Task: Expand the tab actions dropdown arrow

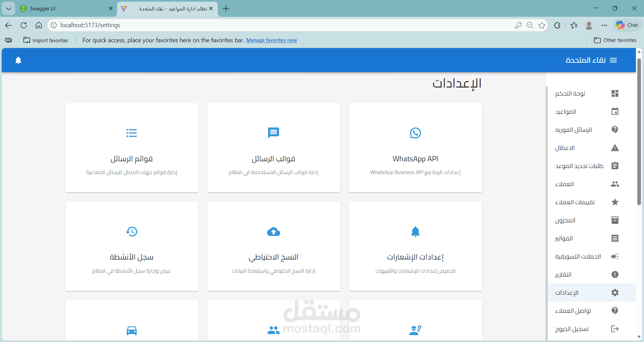Action: 8,9
